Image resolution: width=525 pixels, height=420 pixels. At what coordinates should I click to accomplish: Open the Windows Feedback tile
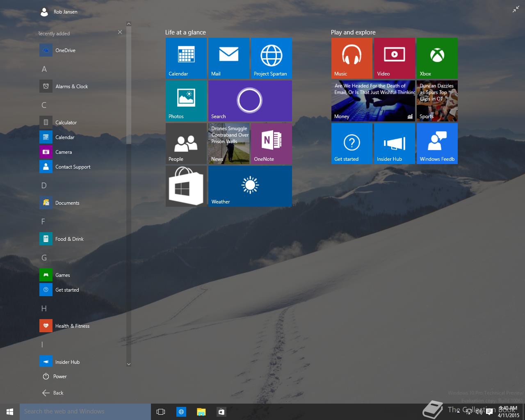[437, 144]
